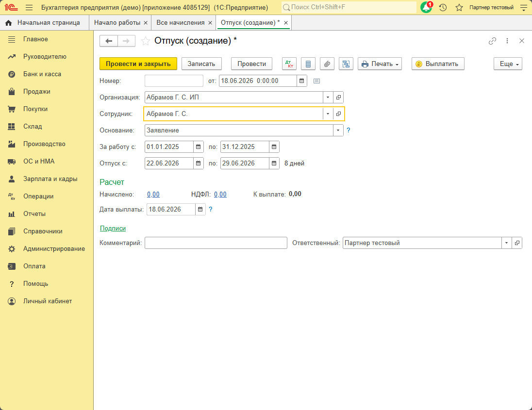Open Помощь section in sidebar
Screen dimensions: 532x410
[x=47, y=284]
